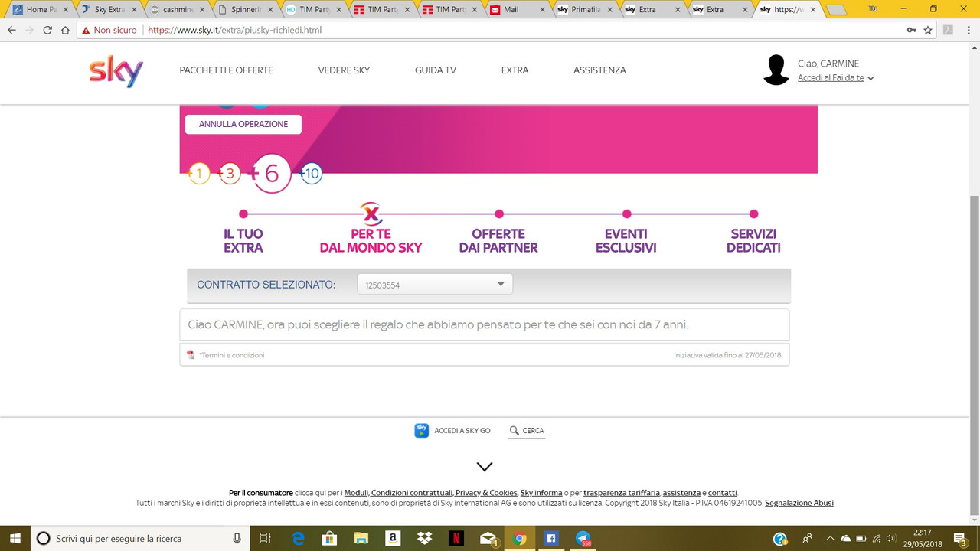This screenshot has height=551, width=980.
Task: Click the PDF icon beside Termini e condizioni
Action: click(x=191, y=355)
